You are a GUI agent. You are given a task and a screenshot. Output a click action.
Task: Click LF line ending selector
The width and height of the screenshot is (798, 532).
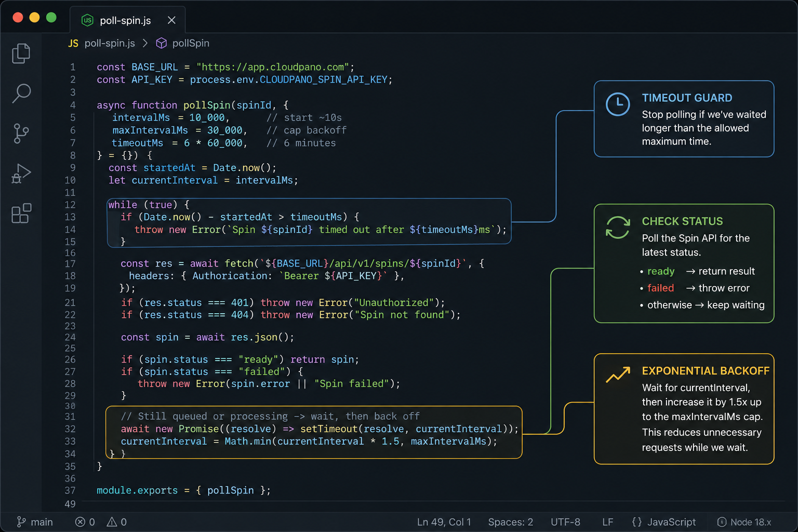[608, 522]
